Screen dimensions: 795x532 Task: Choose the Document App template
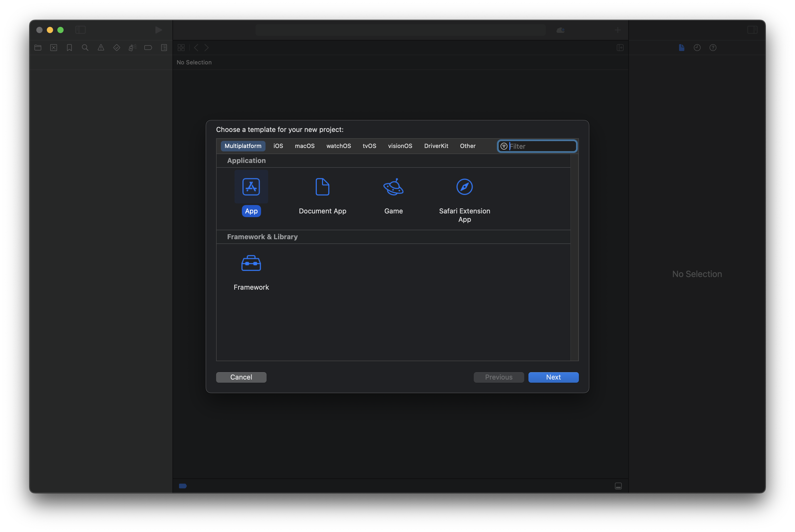[322, 187]
